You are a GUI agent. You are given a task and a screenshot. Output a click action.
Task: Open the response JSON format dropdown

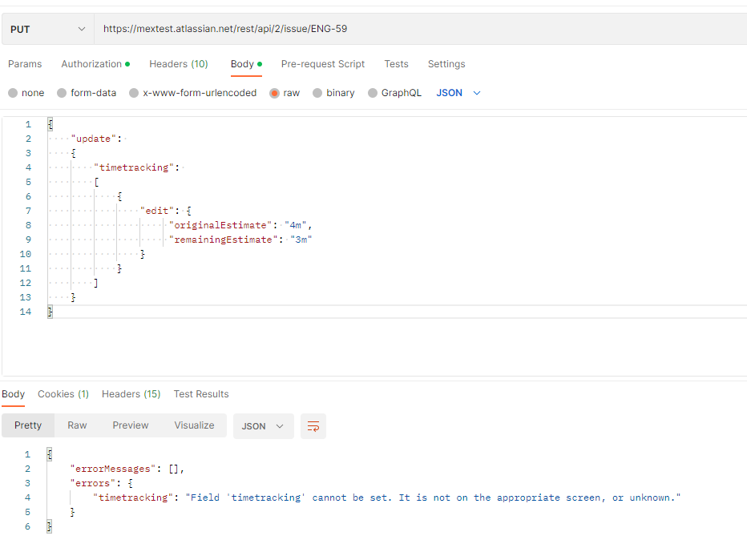tap(263, 426)
